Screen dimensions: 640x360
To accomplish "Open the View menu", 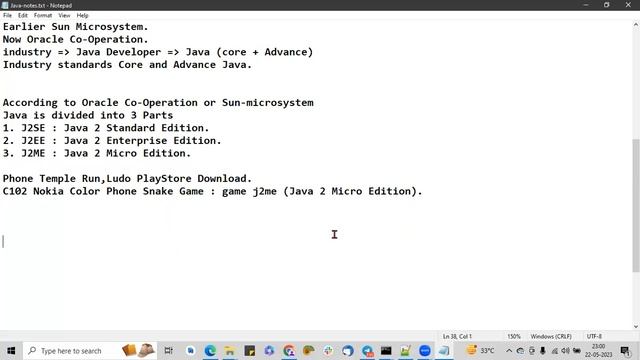I will pyautogui.click(x=64, y=16).
